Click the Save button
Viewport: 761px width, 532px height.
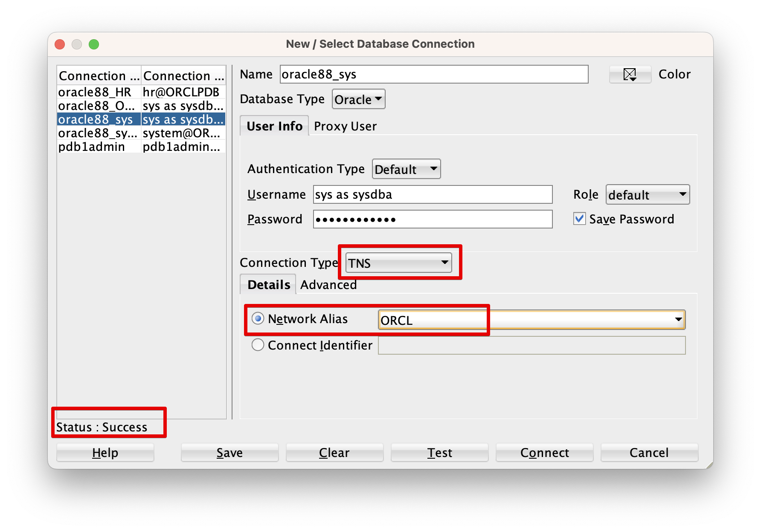pos(229,453)
